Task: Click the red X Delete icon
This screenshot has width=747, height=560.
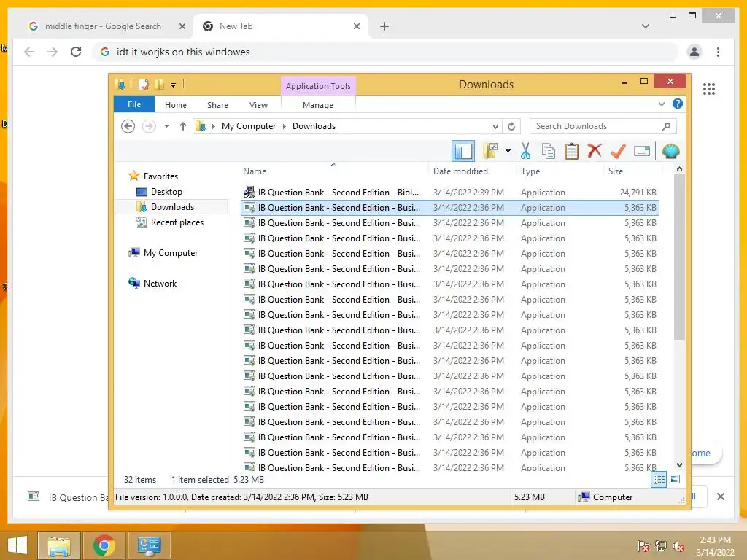Action: pyautogui.click(x=595, y=151)
